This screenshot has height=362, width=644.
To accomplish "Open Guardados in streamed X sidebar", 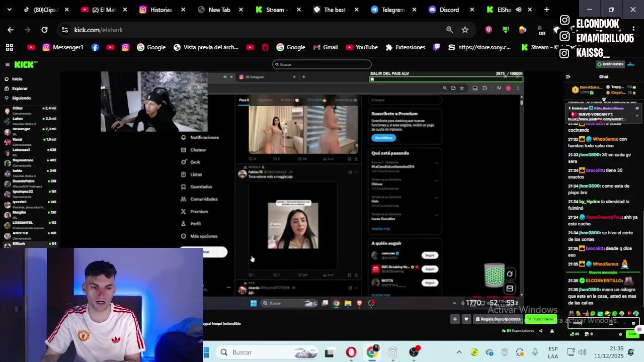I will (x=196, y=187).
